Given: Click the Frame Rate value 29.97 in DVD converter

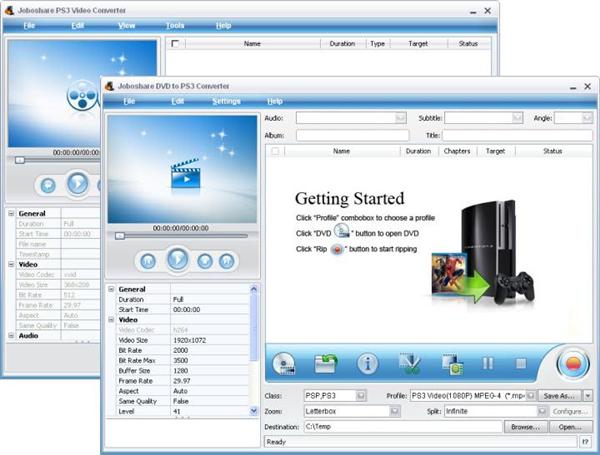Looking at the screenshot, I should click(x=181, y=381).
